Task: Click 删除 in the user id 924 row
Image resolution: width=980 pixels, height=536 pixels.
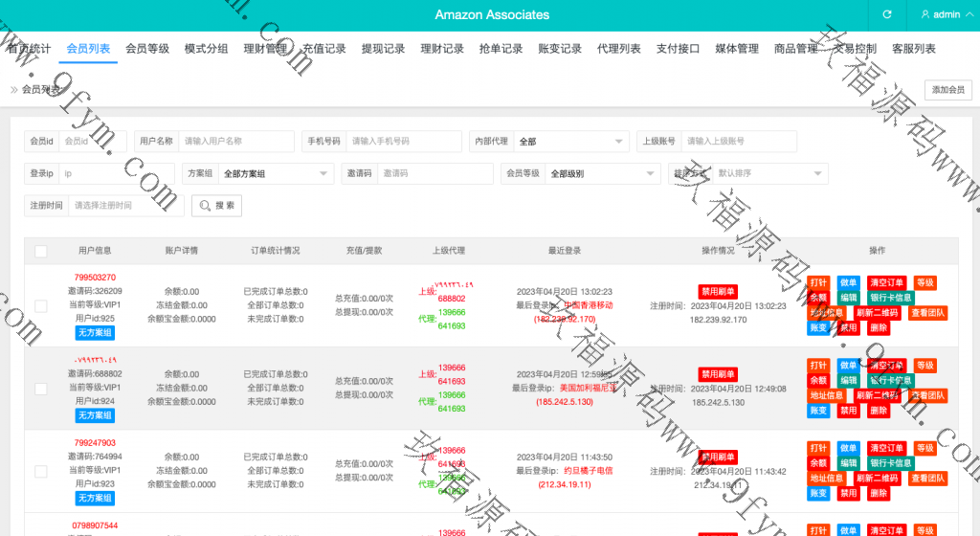Action: click(x=879, y=411)
